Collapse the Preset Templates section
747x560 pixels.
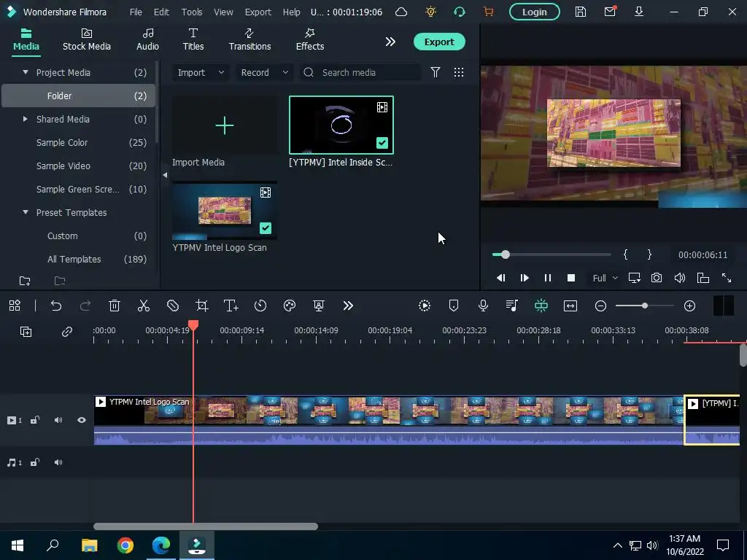click(26, 212)
